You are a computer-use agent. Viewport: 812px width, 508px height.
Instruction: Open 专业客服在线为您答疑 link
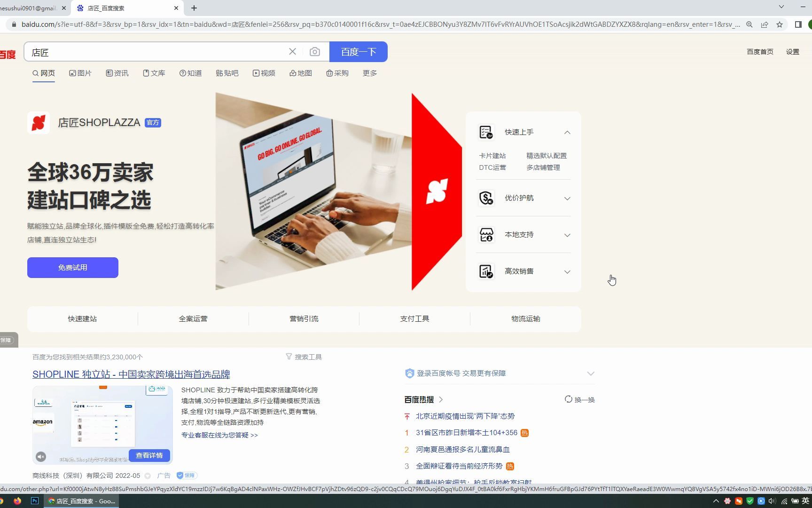click(219, 435)
